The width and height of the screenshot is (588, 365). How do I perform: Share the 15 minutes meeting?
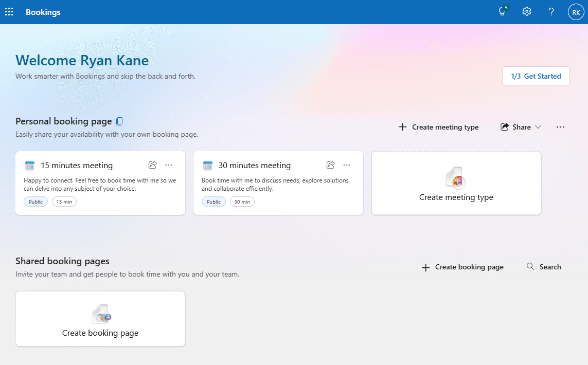pyautogui.click(x=153, y=165)
